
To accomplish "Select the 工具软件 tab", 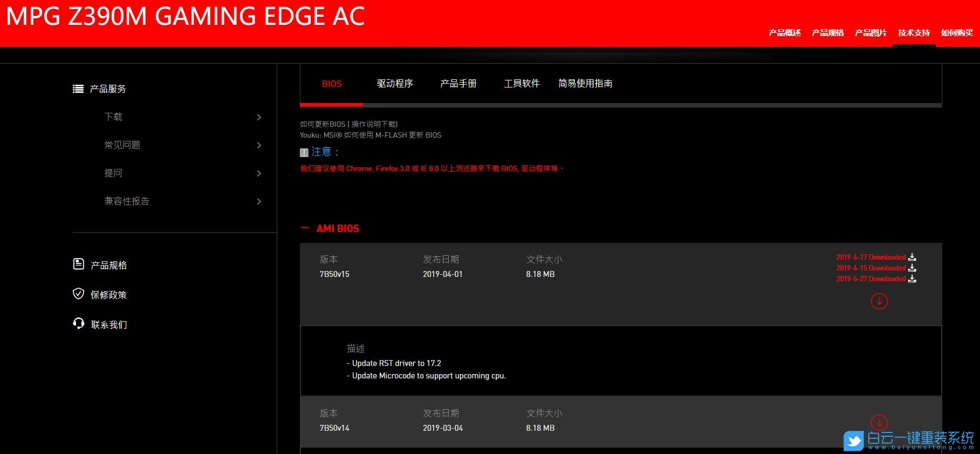I will tap(522, 84).
